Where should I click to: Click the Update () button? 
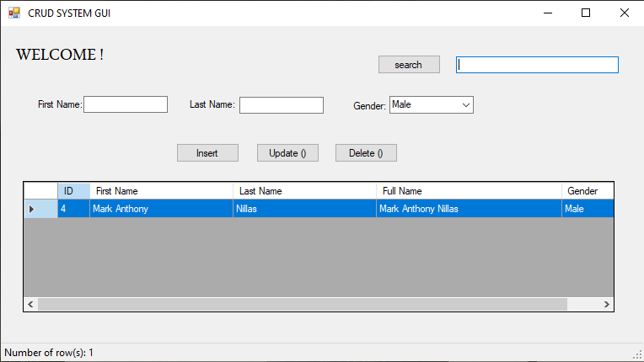(x=287, y=153)
